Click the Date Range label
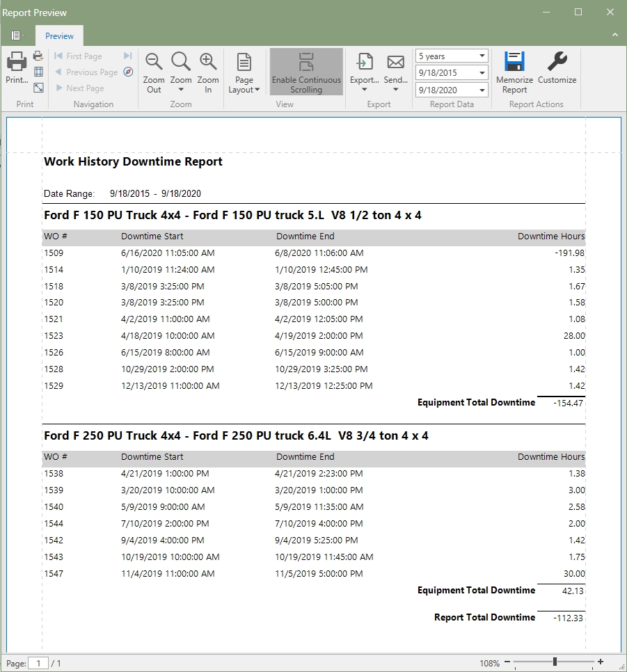This screenshot has width=627, height=672. 69,193
